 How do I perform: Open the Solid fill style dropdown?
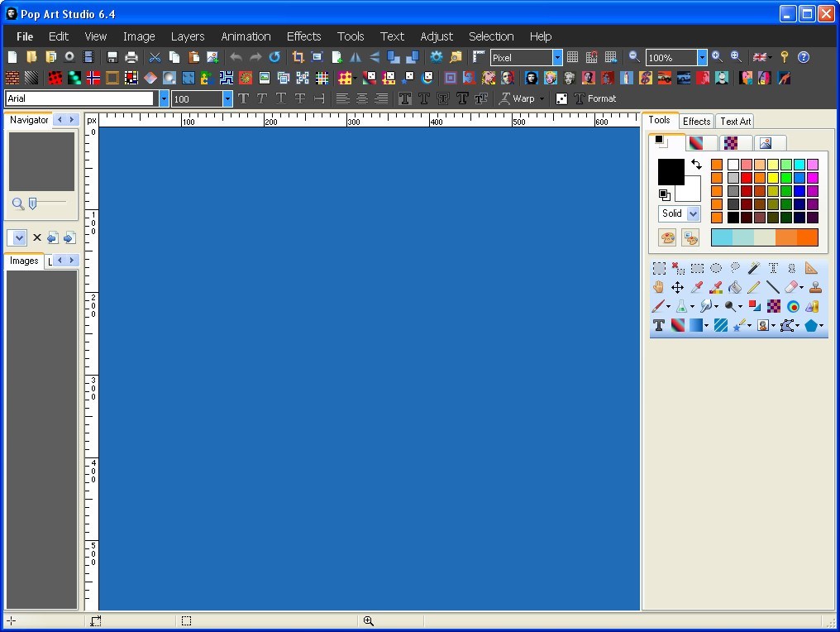click(x=691, y=213)
